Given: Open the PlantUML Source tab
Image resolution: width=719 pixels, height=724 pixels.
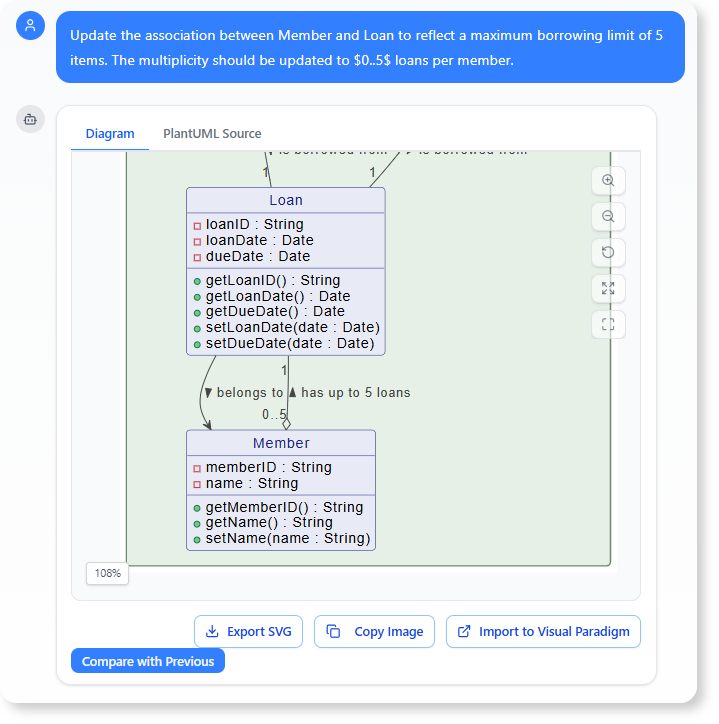Looking at the screenshot, I should pyautogui.click(x=212, y=134).
